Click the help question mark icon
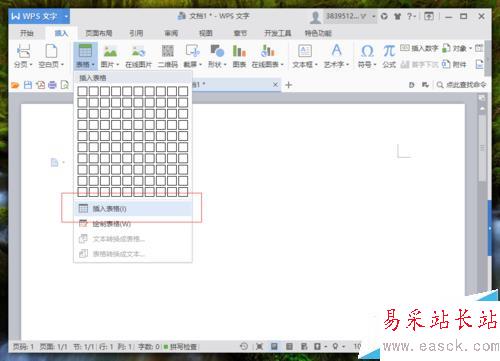This screenshot has height=361, width=500. (x=410, y=16)
